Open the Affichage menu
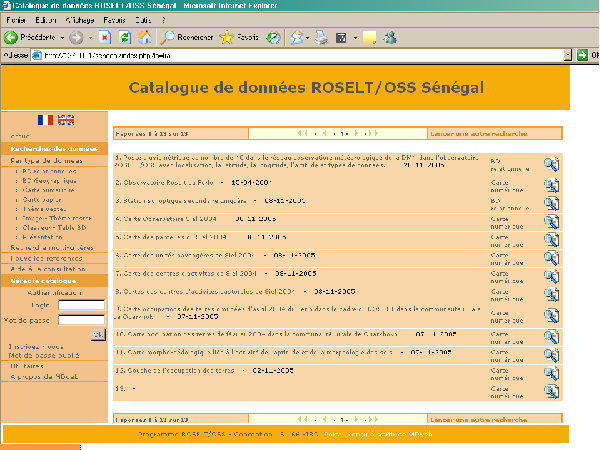The image size is (600, 450). (80, 20)
